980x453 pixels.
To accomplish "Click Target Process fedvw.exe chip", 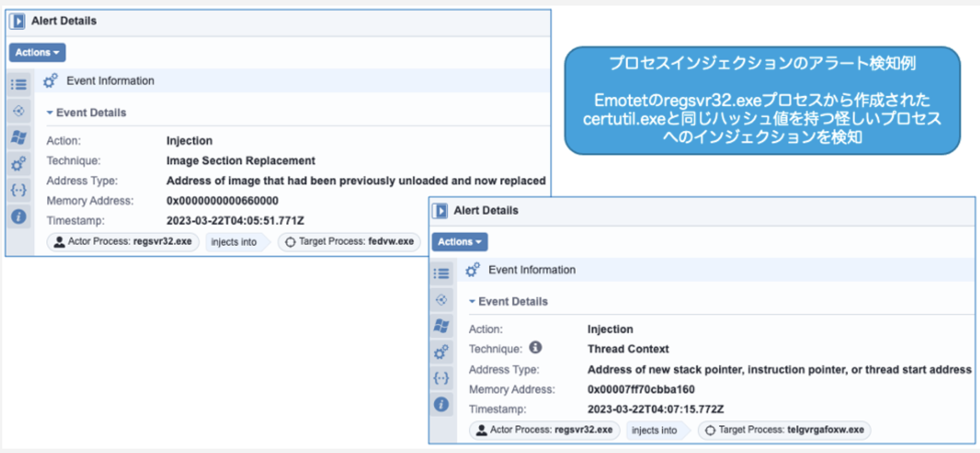I will tap(350, 242).
